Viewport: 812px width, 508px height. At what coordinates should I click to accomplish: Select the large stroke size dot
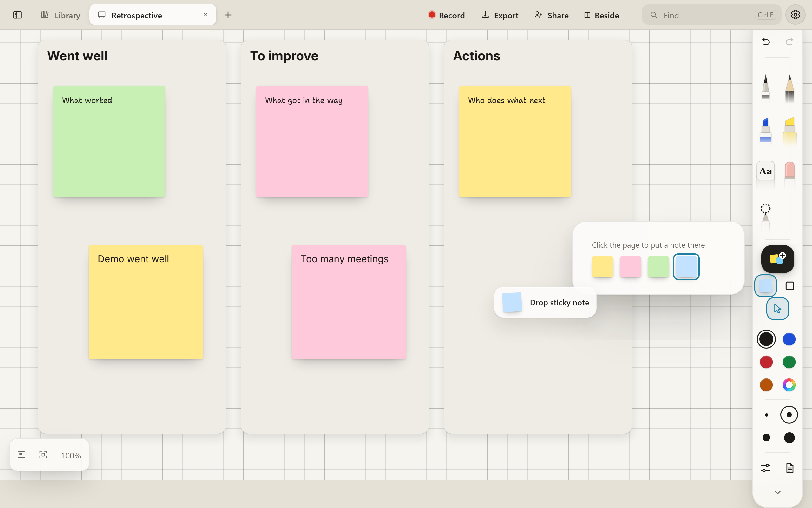point(766,438)
